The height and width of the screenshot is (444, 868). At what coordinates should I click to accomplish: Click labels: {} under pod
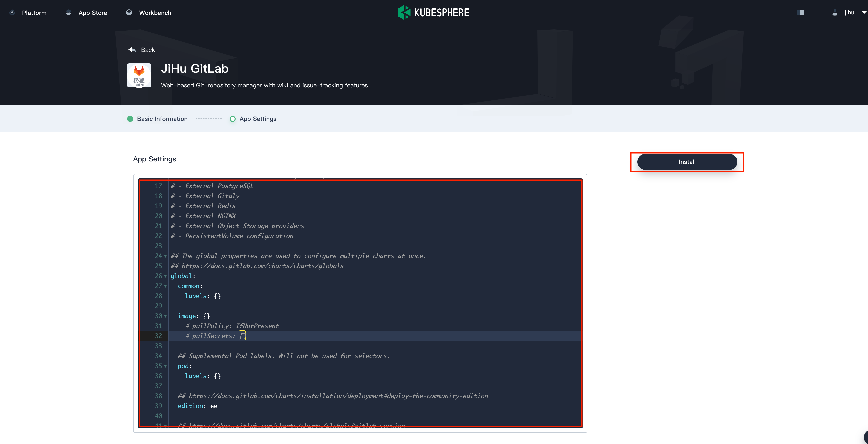click(x=203, y=376)
